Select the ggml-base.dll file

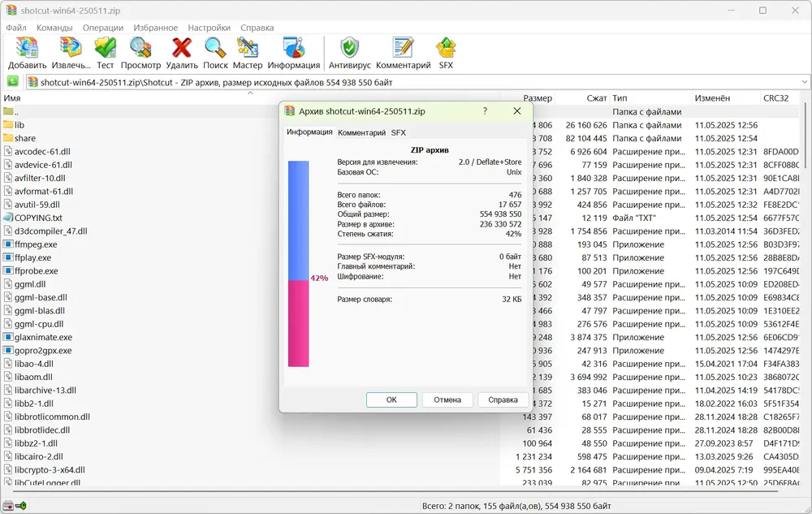41,297
